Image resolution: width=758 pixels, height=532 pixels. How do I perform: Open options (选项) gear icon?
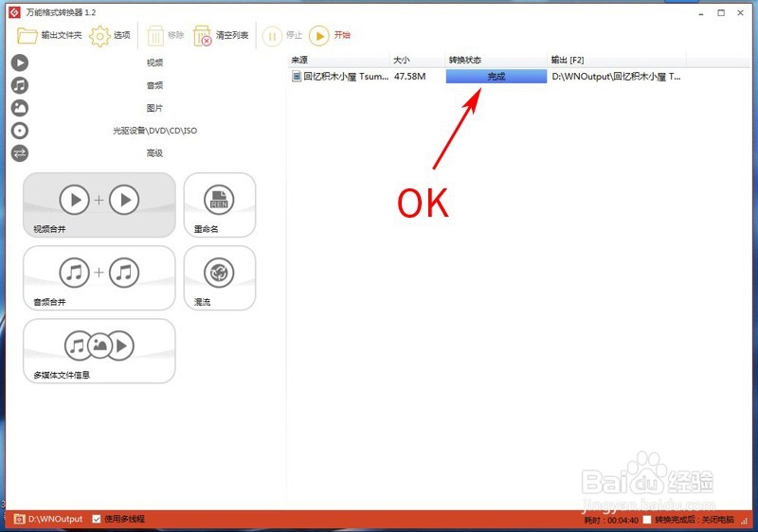pos(100,36)
